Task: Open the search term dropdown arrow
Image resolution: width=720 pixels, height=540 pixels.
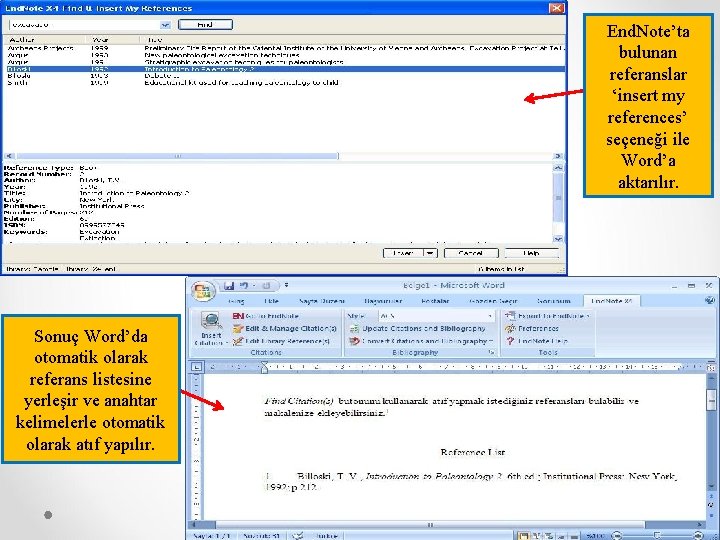Action: (165, 25)
